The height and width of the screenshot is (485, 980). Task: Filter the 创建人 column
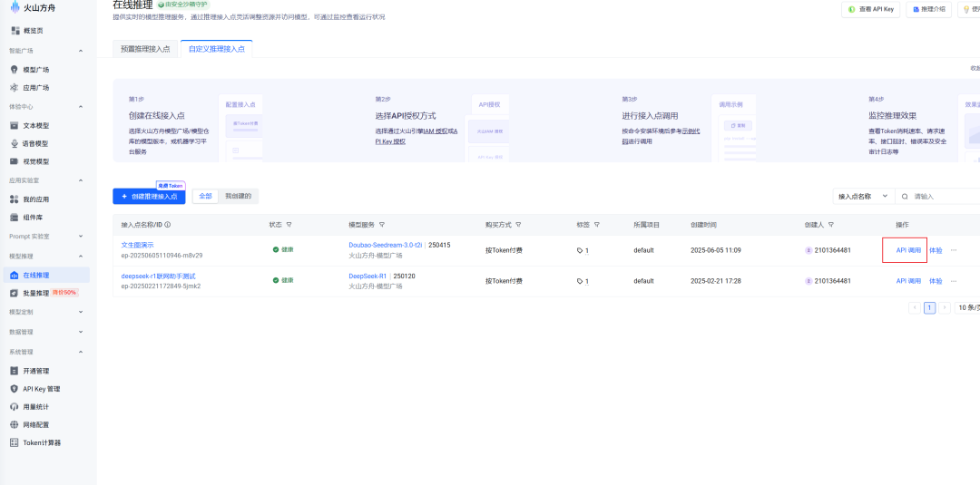click(x=830, y=225)
